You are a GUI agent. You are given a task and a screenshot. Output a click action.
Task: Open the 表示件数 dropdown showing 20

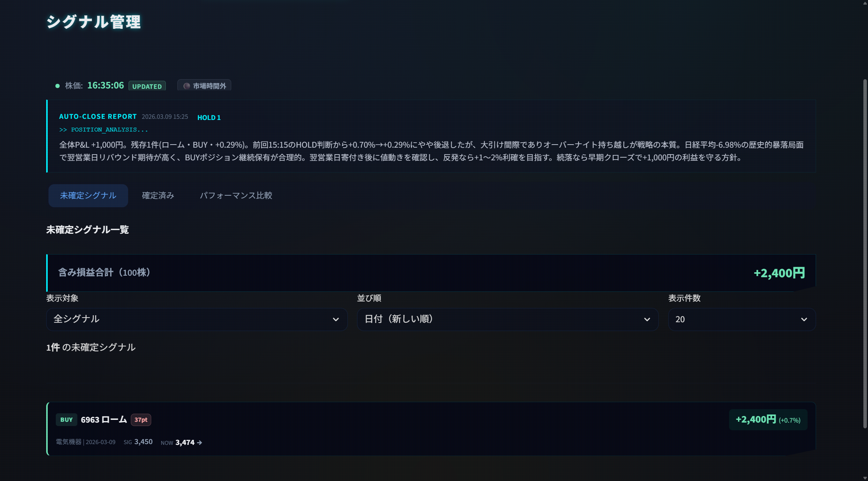click(x=741, y=319)
